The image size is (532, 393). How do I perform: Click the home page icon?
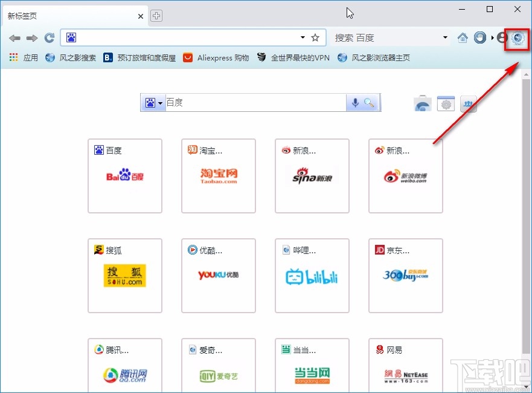point(462,37)
